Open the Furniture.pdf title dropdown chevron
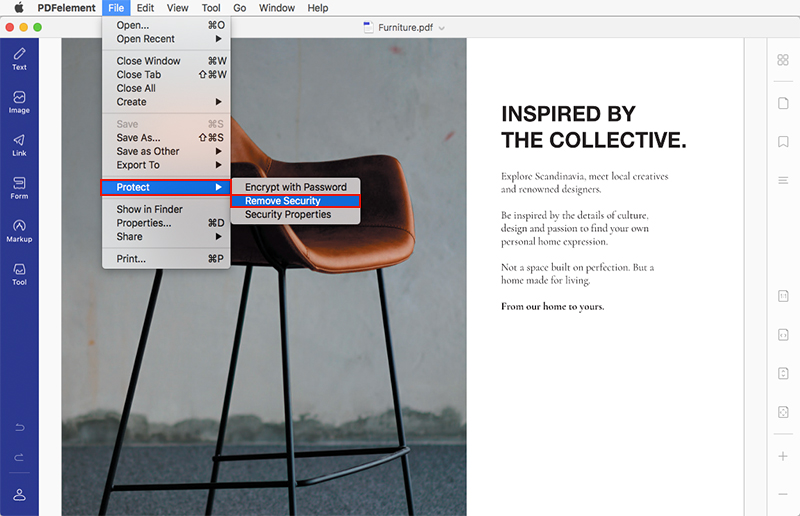The image size is (800, 516). pos(441,28)
